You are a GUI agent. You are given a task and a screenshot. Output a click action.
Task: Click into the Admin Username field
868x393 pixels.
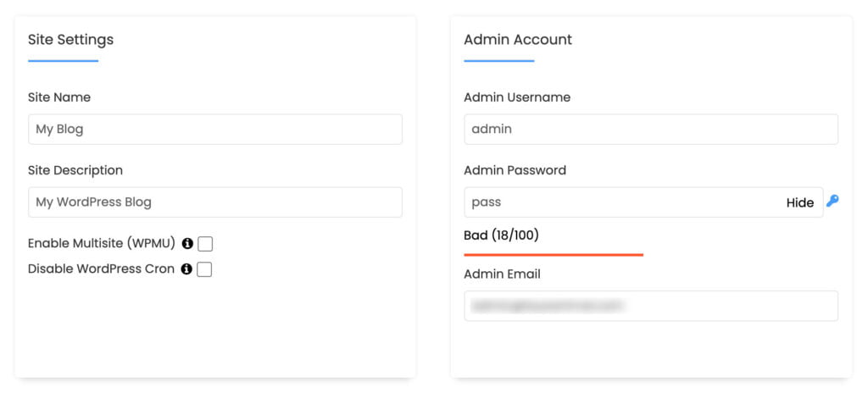pyautogui.click(x=651, y=129)
